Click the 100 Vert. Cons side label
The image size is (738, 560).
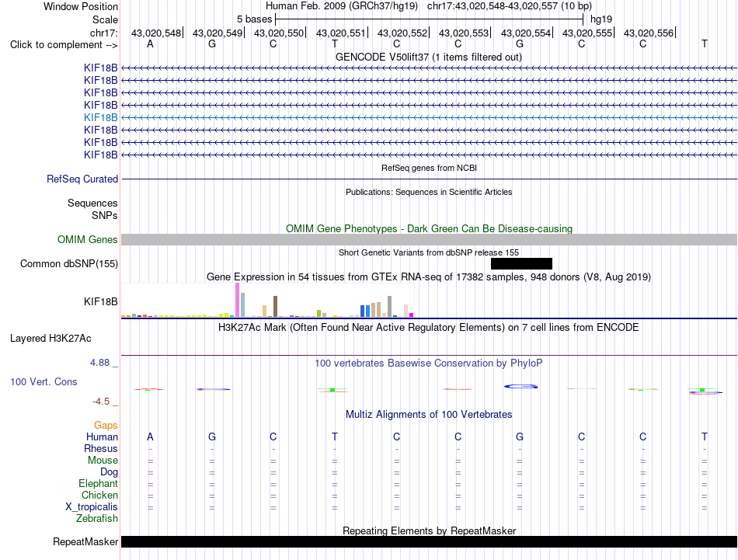click(x=44, y=381)
